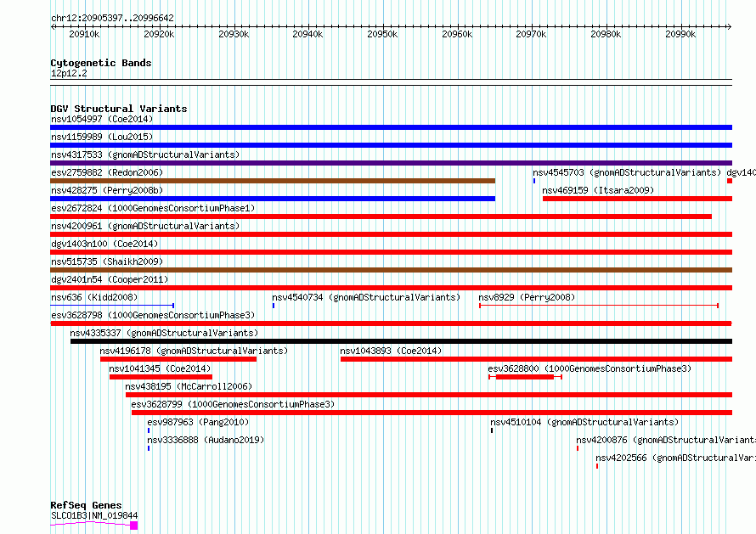Select the nsv428275 (Perry2008b) label
The width and height of the screenshot is (756, 534).
(x=107, y=190)
